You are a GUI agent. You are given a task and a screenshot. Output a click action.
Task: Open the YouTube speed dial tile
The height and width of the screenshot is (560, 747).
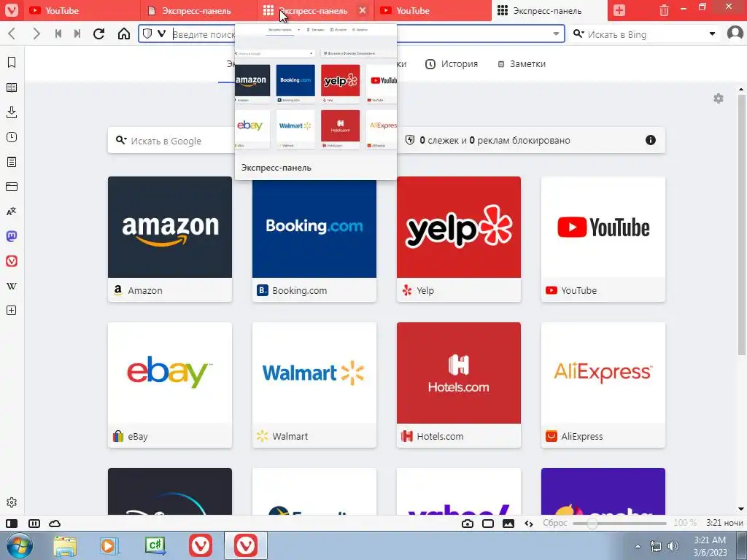[x=603, y=239]
